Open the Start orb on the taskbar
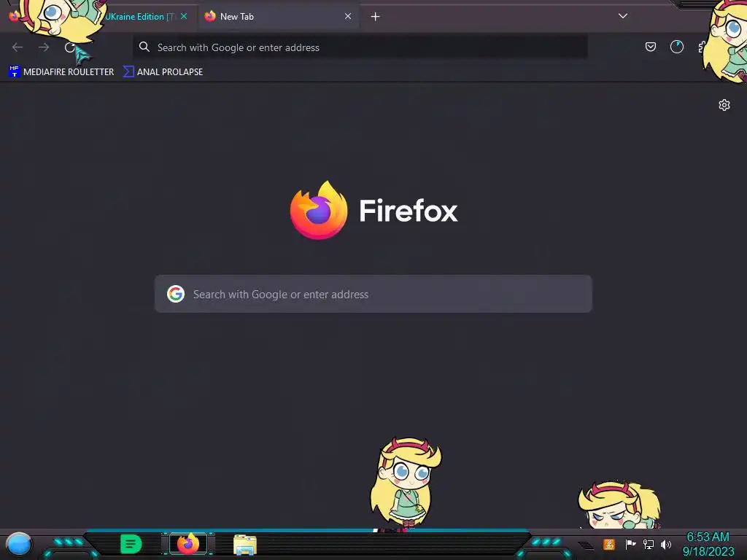 click(19, 545)
